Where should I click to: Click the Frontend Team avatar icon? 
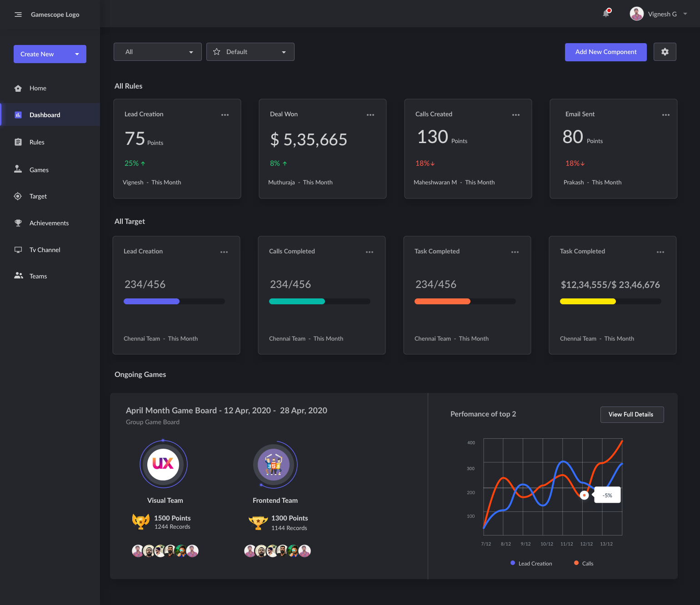(x=274, y=465)
